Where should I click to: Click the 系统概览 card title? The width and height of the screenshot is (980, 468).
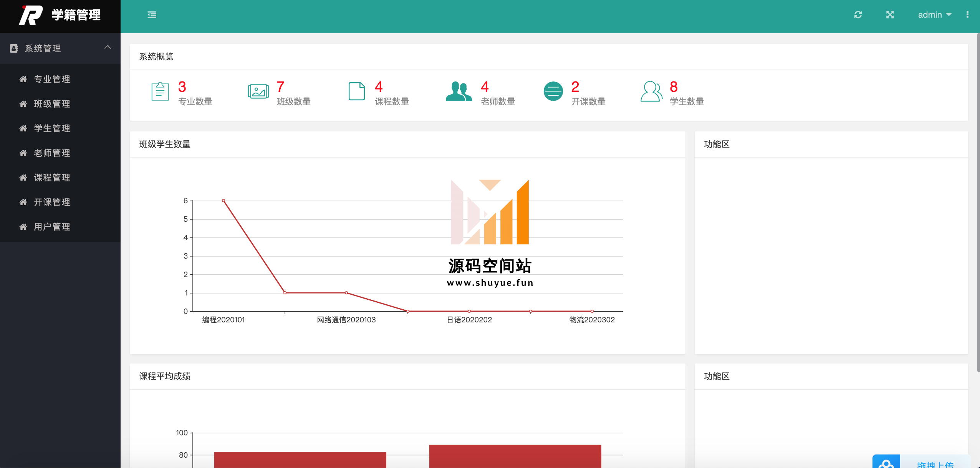156,57
